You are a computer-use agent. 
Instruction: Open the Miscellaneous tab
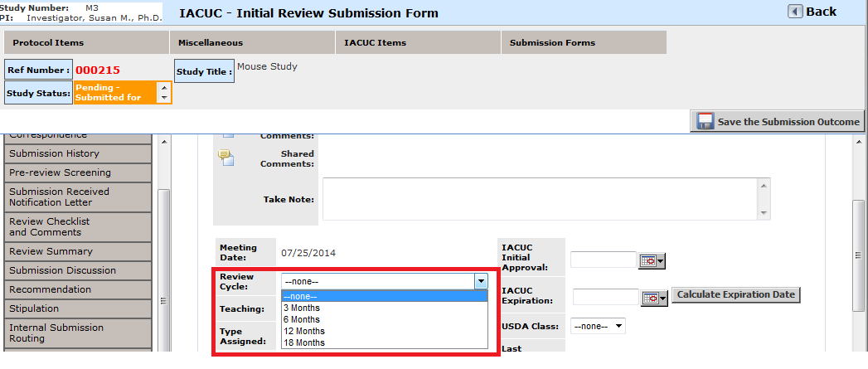[252, 42]
